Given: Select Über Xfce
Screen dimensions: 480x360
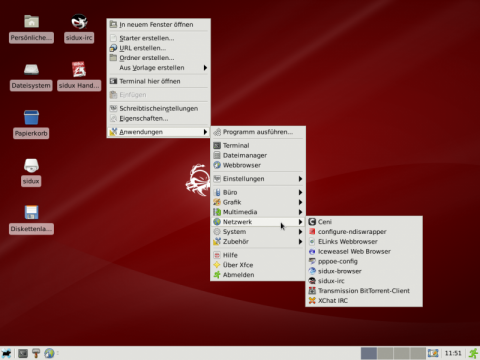Looking at the screenshot, I should click(258, 265).
